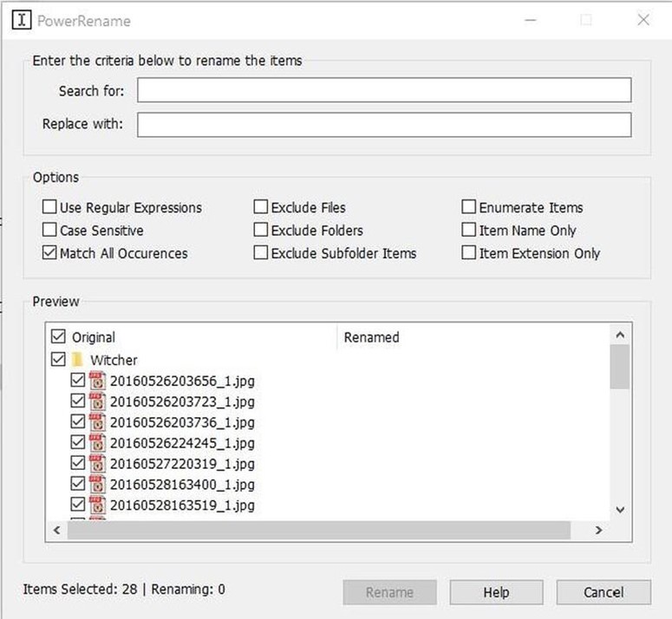Viewport: 672px width, 619px height.
Task: Toggle the Exclude Folders checkbox
Action: point(261,230)
